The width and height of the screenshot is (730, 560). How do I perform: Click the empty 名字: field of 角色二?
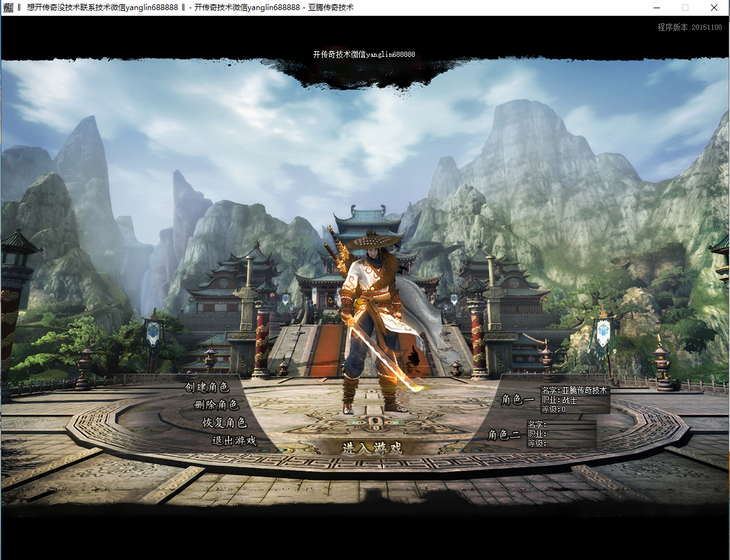pos(561,424)
